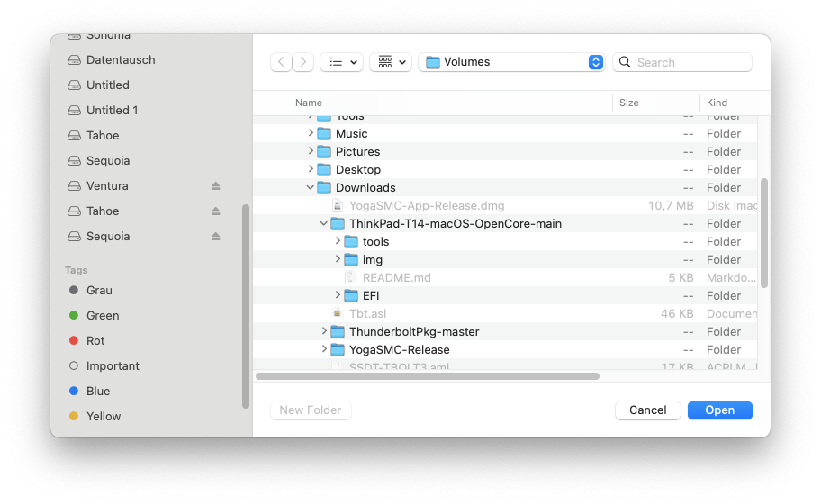Filter by the Blue tag
The width and height of the screenshot is (821, 504).
pyautogui.click(x=98, y=391)
